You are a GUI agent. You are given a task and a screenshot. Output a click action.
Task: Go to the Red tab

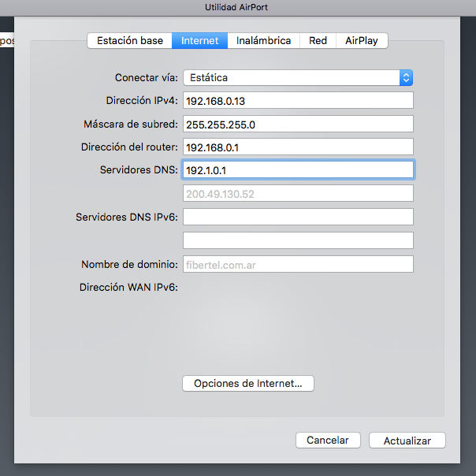click(x=318, y=40)
